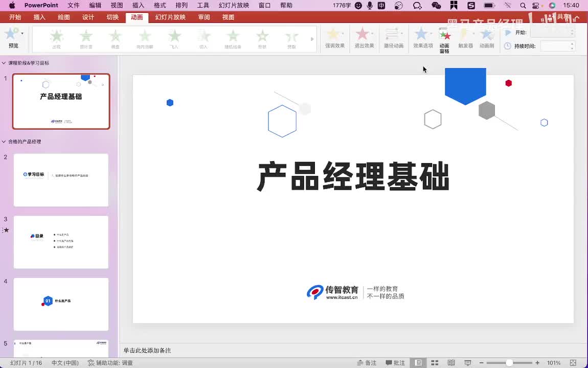Click the Duration (持续时间) stepper arrows
The height and width of the screenshot is (368, 588).
(x=572, y=46)
